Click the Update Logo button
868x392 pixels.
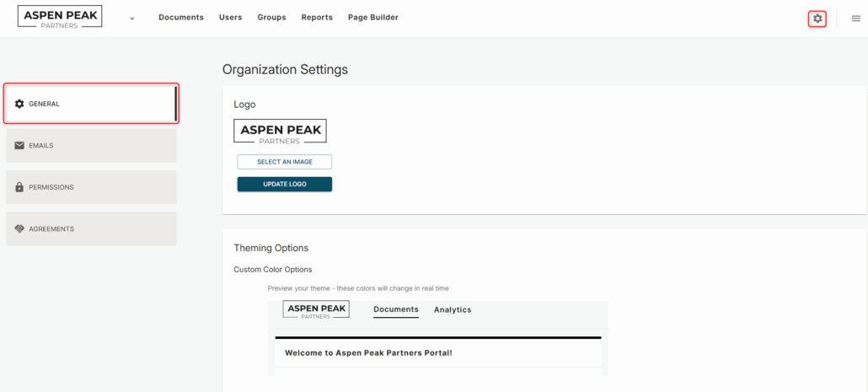(x=285, y=185)
